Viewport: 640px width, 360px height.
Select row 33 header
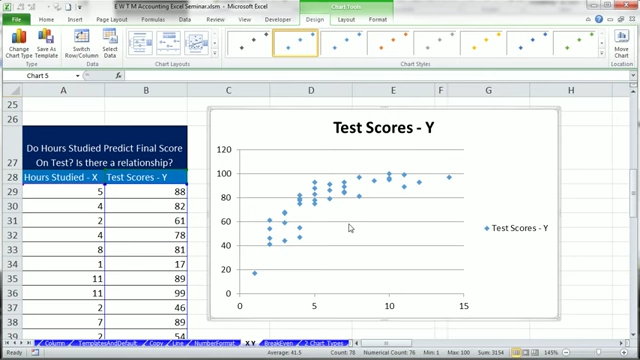[13, 250]
